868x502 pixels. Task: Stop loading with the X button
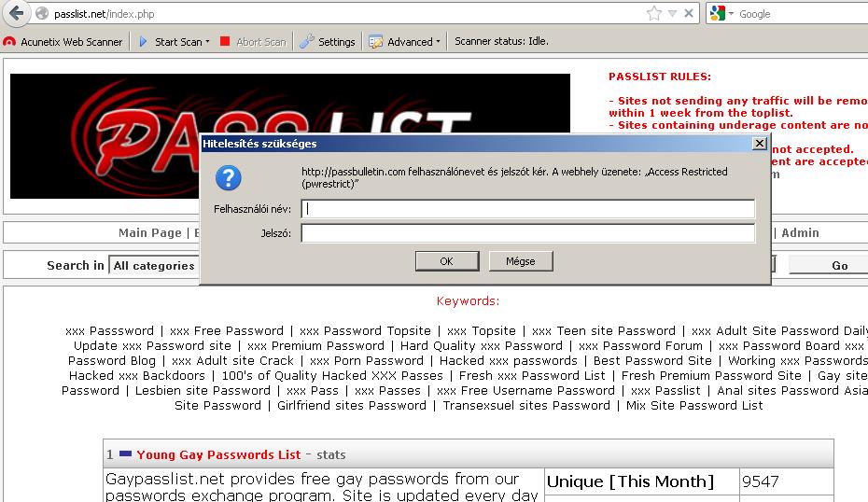(x=689, y=13)
